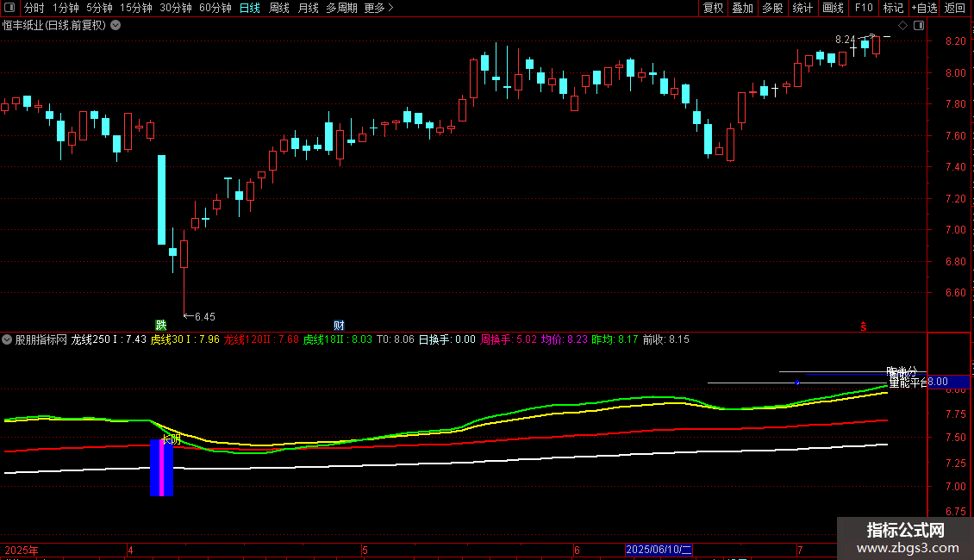Click the green 跌 event marker
The width and height of the screenshot is (974, 560).
(x=161, y=326)
